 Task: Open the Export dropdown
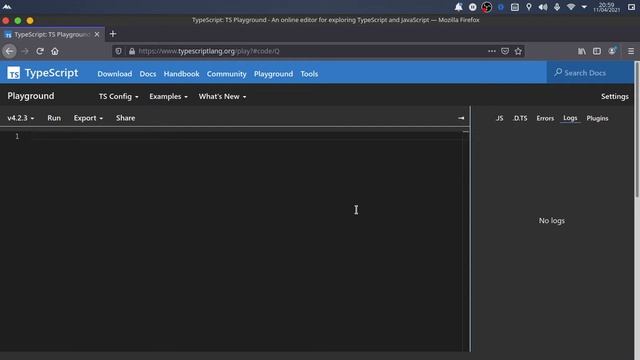(x=88, y=118)
